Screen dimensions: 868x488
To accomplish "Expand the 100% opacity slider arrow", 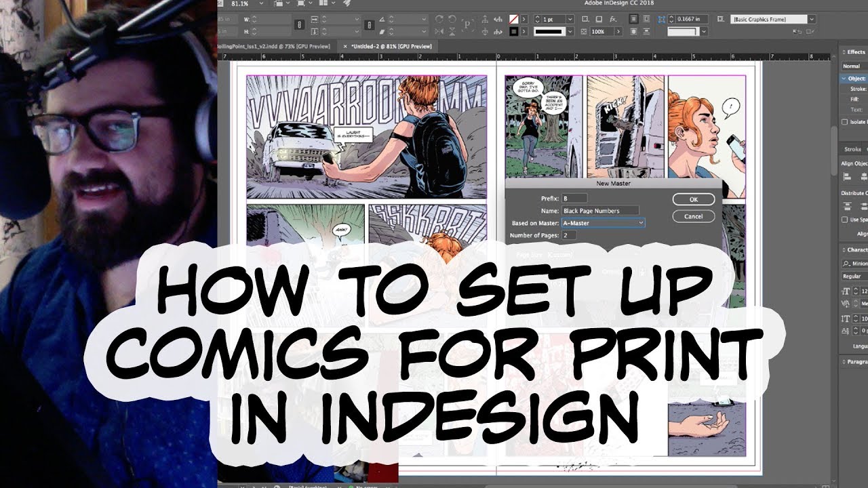I will click(618, 32).
